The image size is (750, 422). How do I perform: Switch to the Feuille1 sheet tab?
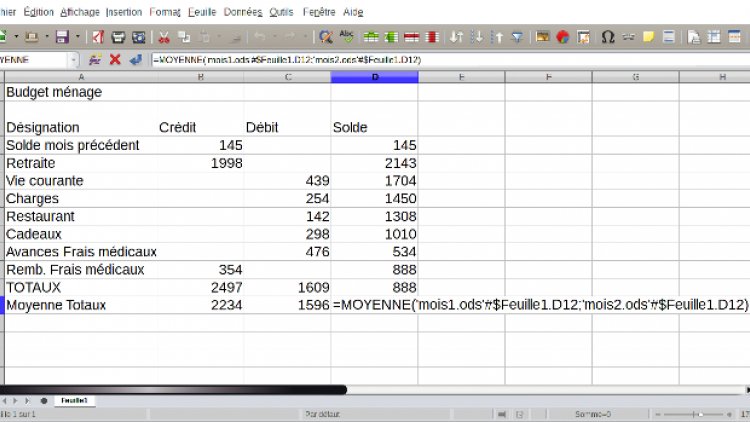point(73,400)
